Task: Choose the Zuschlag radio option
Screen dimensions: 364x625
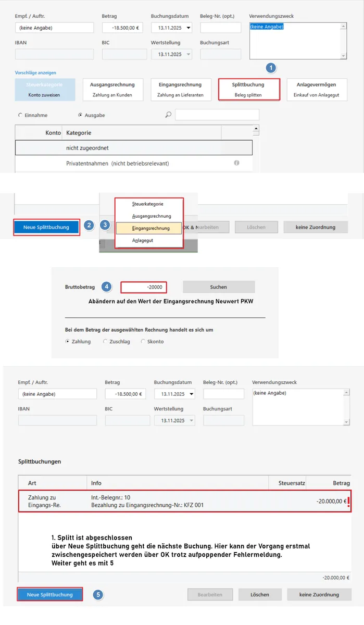Action: (x=105, y=342)
